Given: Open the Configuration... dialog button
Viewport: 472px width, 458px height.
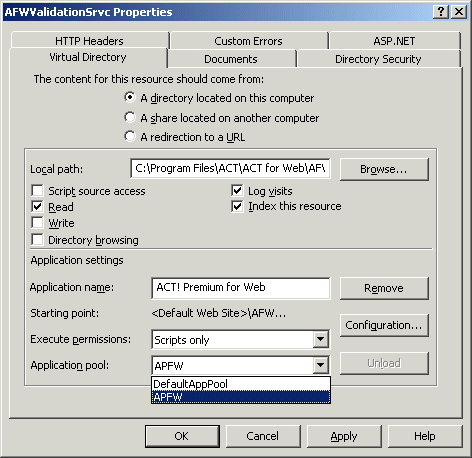Looking at the screenshot, I should click(x=384, y=325).
